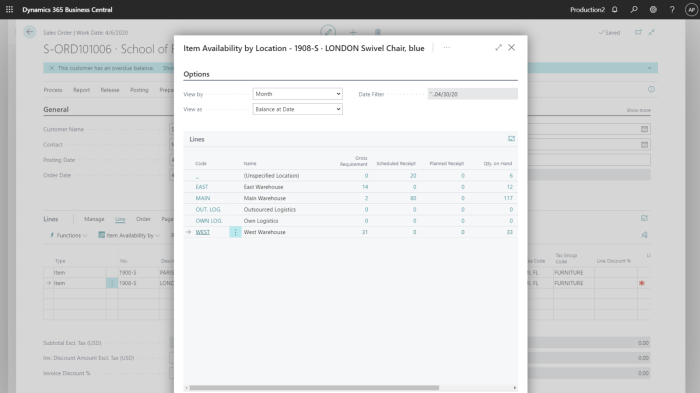Click the calendar icon on first date field
Viewport: 700px width, 393px height.
point(644,129)
